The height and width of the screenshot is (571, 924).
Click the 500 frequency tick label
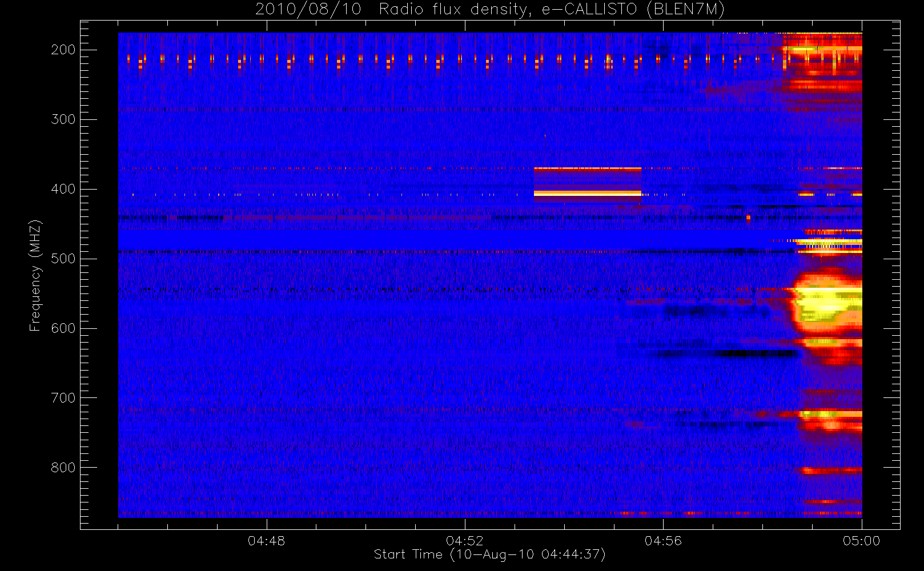point(63,259)
